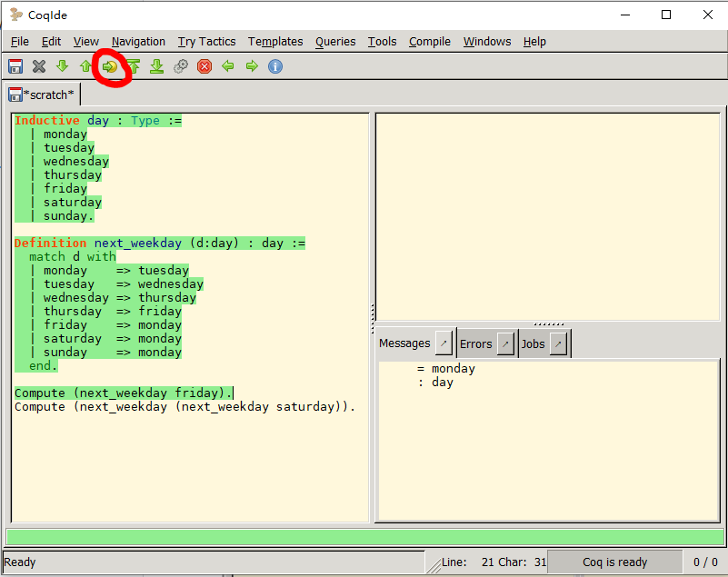Click the gears fully-check icon
Viewport: 728px width, 577px height.
coord(181,66)
